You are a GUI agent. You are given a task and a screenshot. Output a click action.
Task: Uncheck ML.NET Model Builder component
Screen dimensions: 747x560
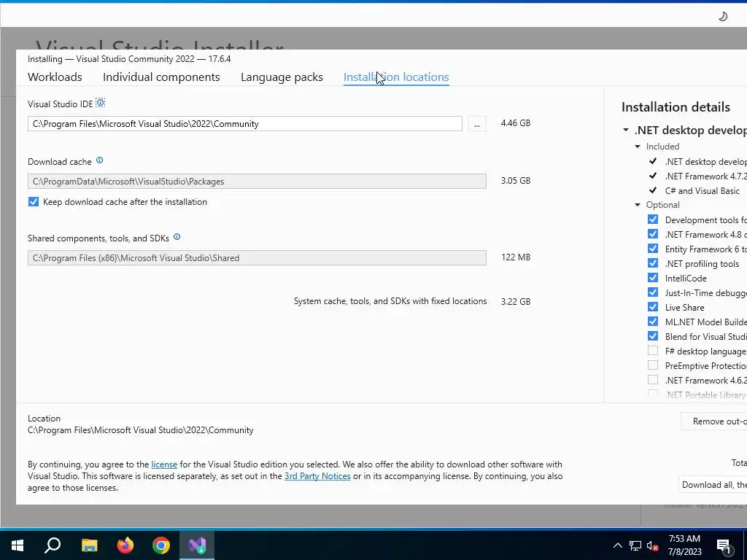tap(653, 322)
